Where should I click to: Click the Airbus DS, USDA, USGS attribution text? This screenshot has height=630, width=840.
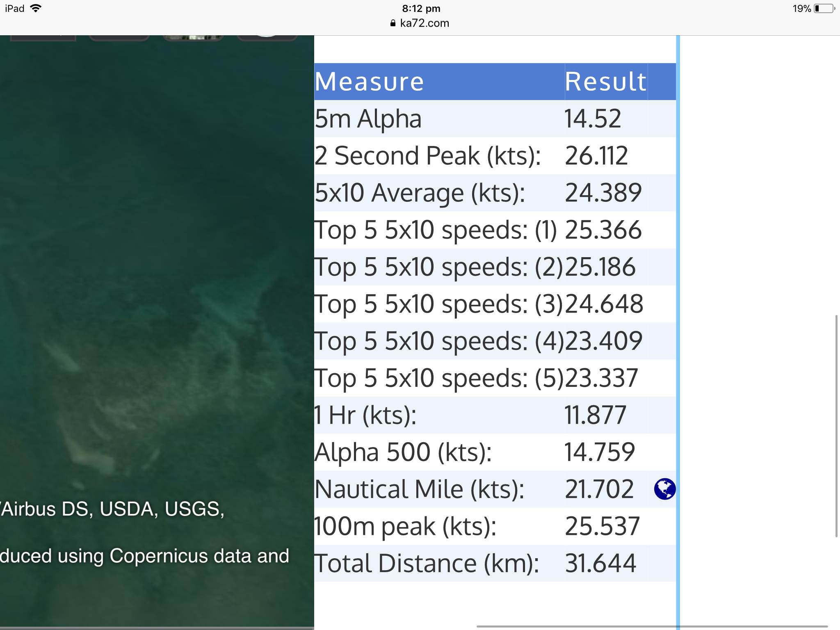tap(113, 509)
